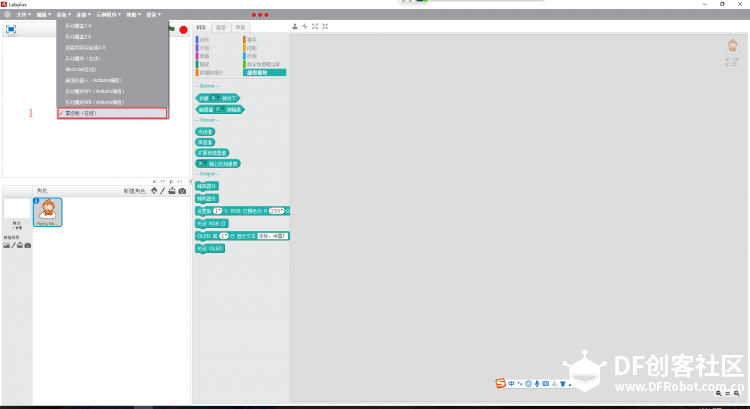Image resolution: width=750 pixels, height=409 pixels.
Task: Select the 事件 block category
Action: tap(252, 40)
